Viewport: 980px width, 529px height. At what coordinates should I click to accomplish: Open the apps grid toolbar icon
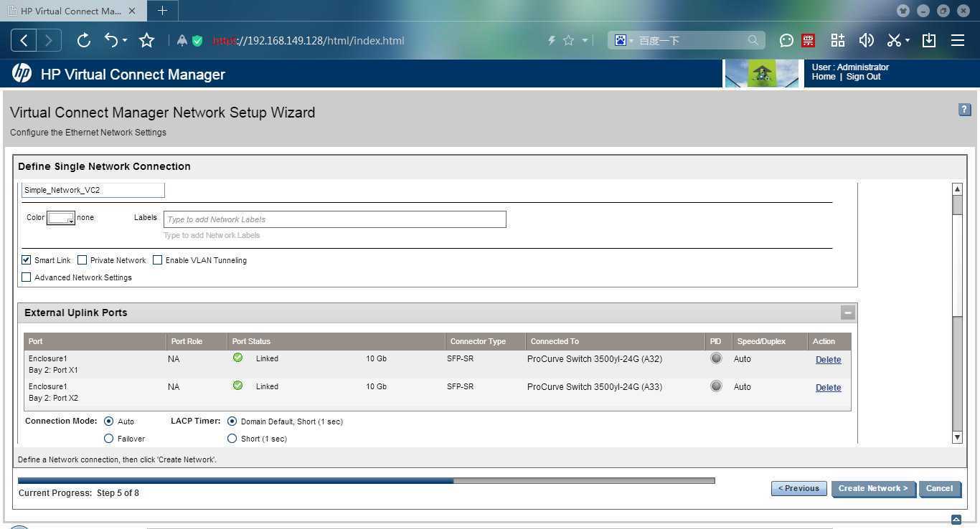838,40
